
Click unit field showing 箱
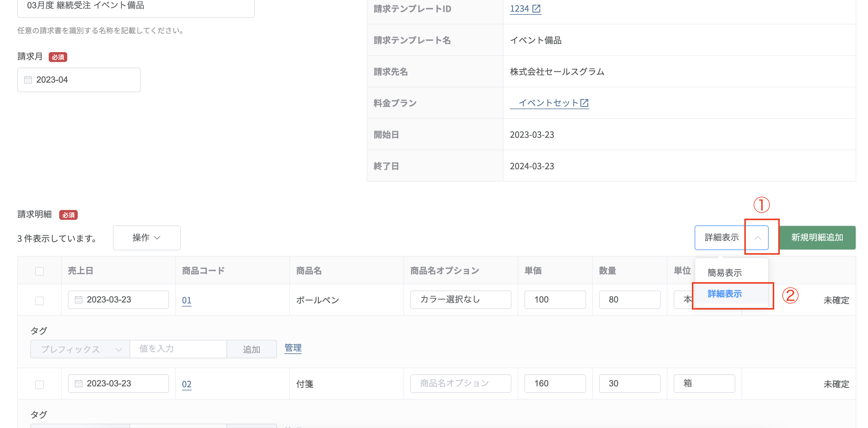(704, 384)
